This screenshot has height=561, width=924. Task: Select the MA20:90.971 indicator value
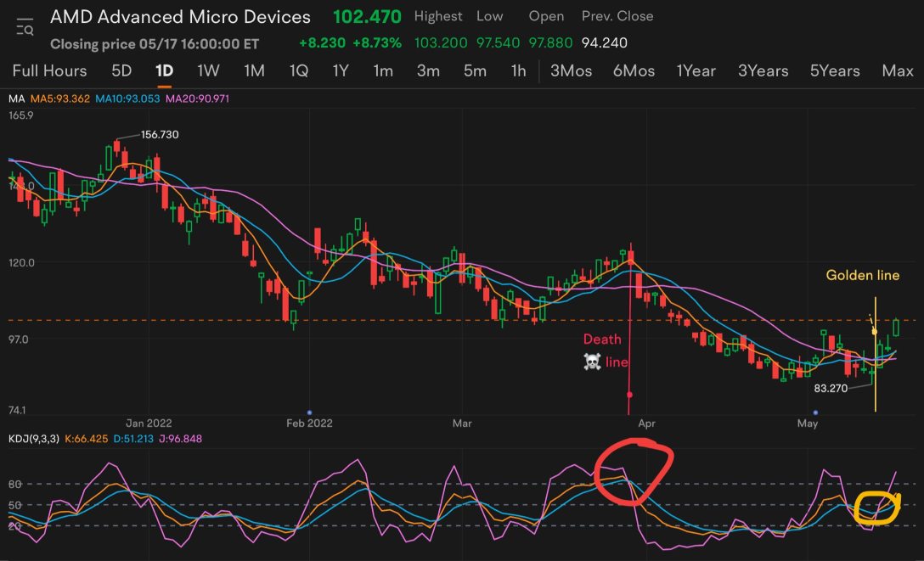pyautogui.click(x=197, y=99)
